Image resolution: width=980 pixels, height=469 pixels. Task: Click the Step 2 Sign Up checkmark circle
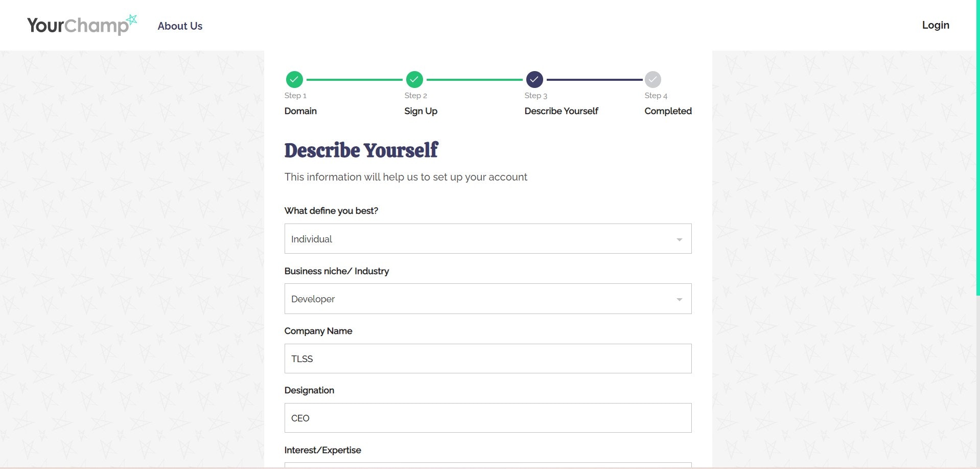tap(414, 80)
